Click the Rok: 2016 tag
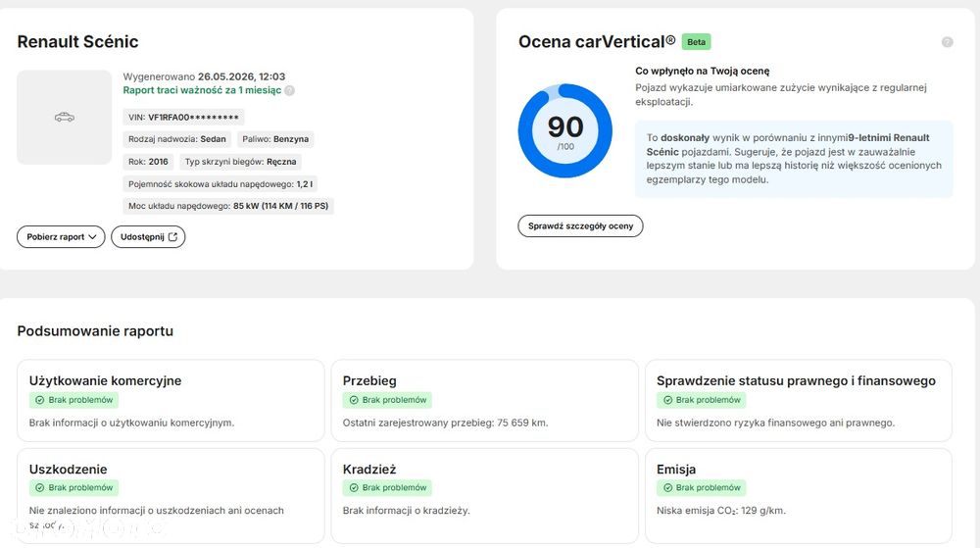The width and height of the screenshot is (980, 548). (148, 162)
